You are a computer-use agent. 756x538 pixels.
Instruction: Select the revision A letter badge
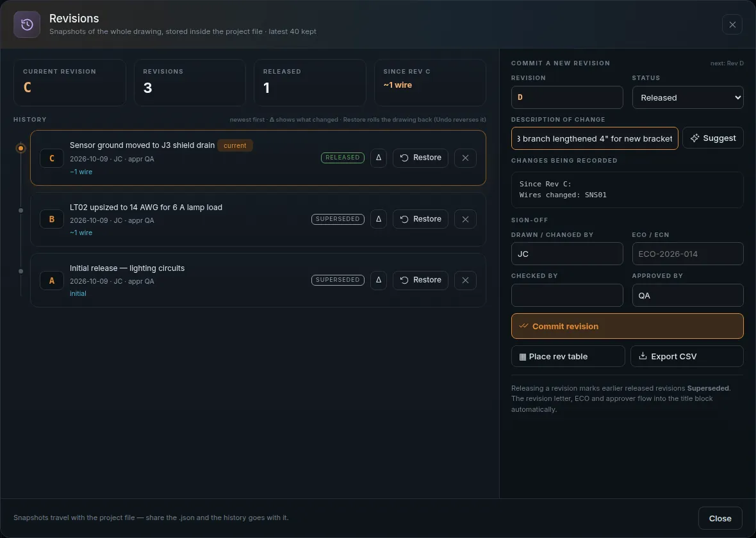52,280
